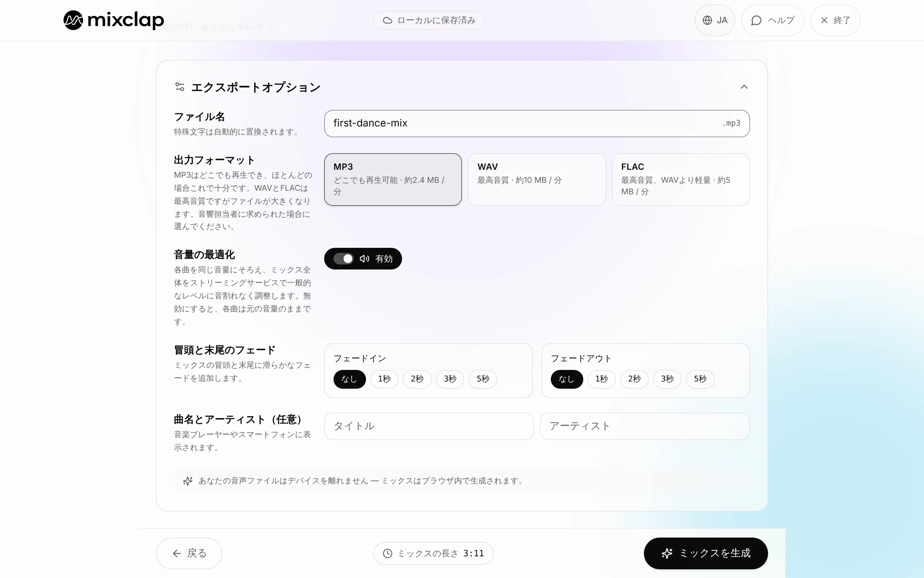Viewport: 924px width, 578px height.
Task: Set fade-out to なし
Action: point(567,379)
